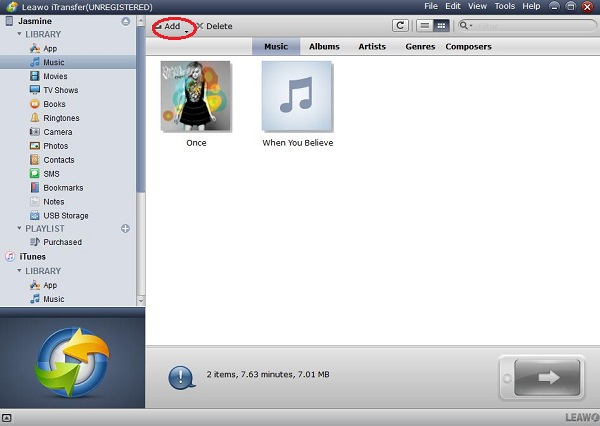Collapse the iTunes LIBRARY section
Image resolution: width=600 pixels, height=426 pixels.
tap(19, 271)
